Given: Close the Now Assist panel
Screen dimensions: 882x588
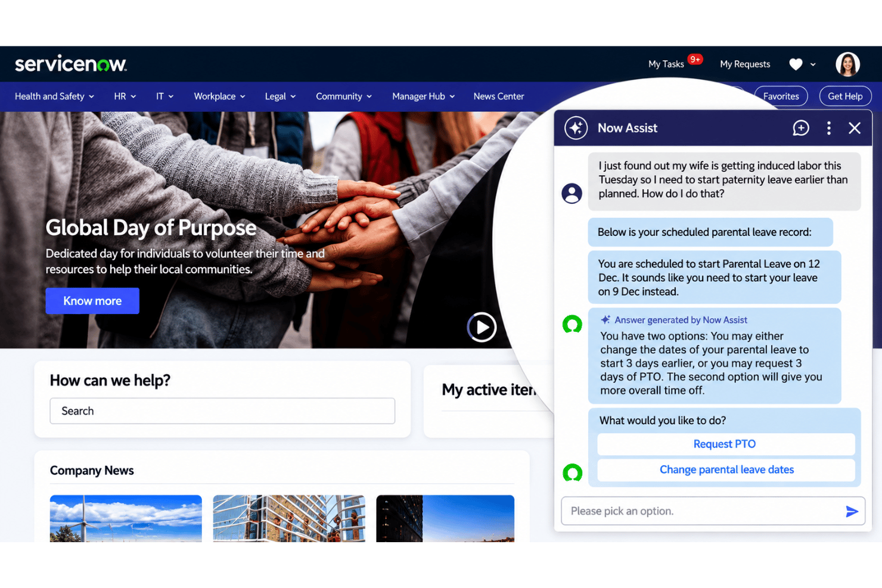Looking at the screenshot, I should click(x=854, y=128).
